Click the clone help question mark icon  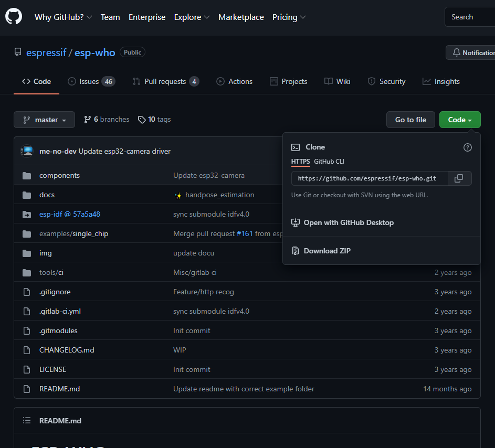[x=468, y=147]
